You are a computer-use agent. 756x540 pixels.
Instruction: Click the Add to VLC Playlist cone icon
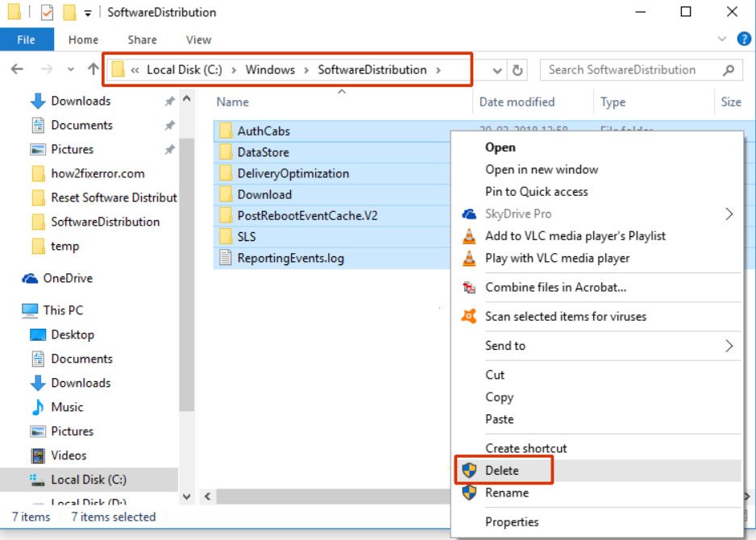tap(468, 236)
